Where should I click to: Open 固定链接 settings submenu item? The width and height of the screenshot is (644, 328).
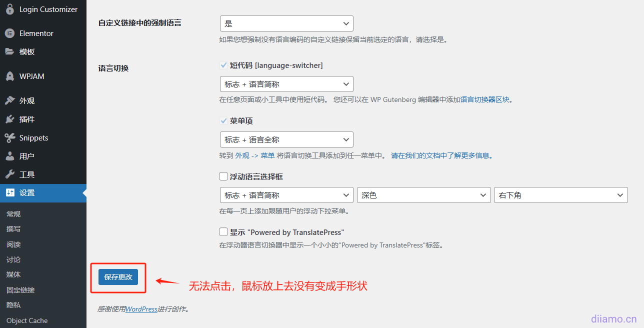click(x=20, y=290)
